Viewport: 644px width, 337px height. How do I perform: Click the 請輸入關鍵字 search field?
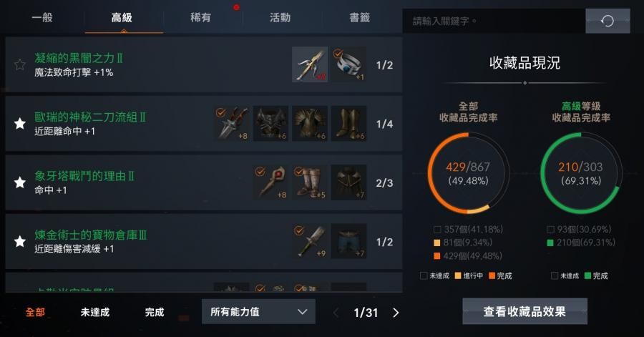pyautogui.click(x=494, y=21)
